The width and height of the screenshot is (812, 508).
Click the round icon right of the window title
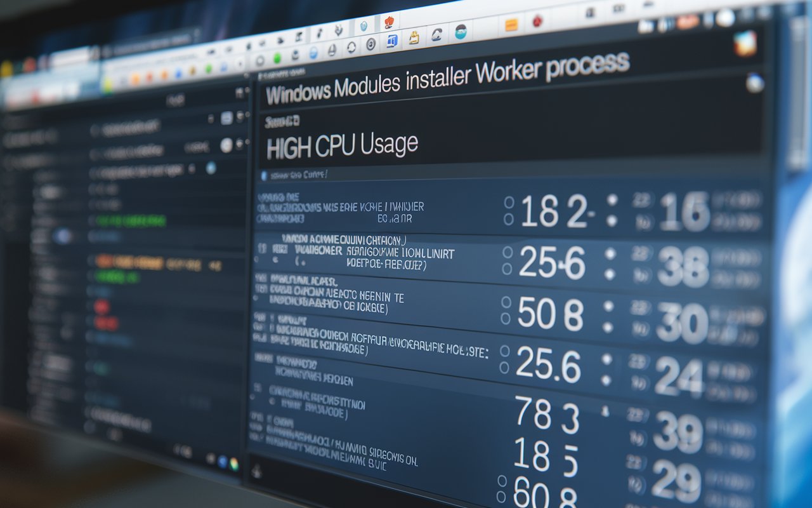pyautogui.click(x=754, y=83)
